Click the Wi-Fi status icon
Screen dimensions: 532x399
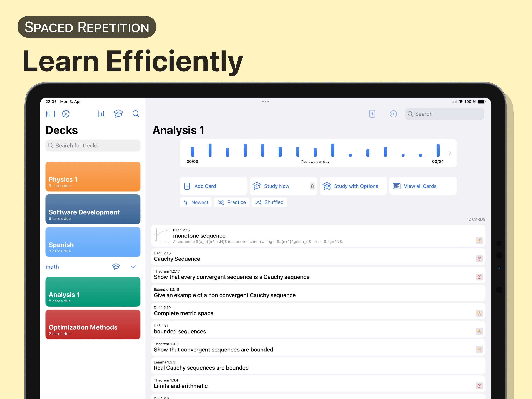point(461,102)
